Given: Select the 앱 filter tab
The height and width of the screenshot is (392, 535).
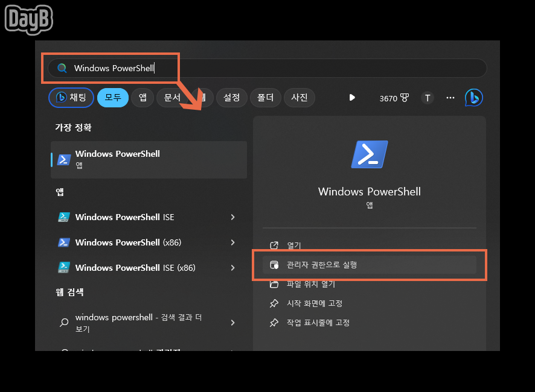Looking at the screenshot, I should click(x=143, y=98).
